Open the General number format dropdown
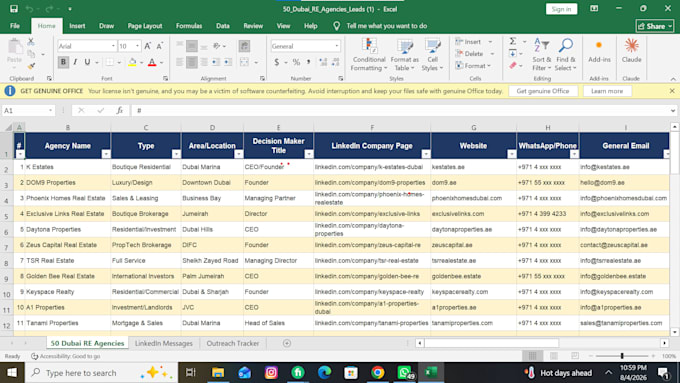 [337, 46]
